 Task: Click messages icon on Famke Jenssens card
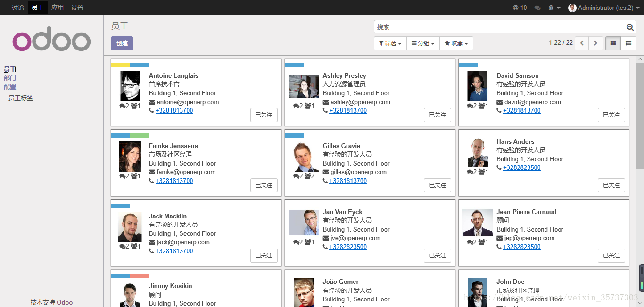click(x=123, y=176)
